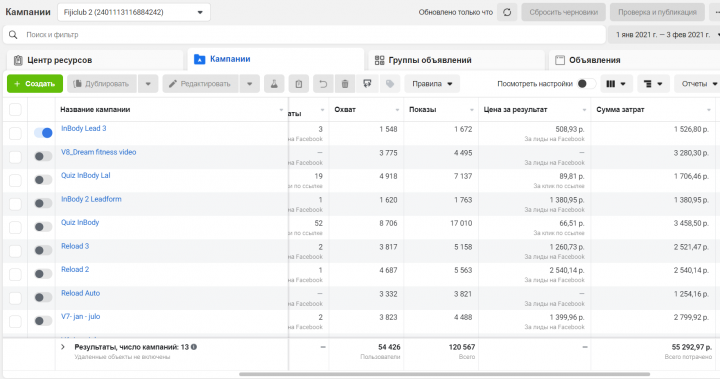Open the date range 1 янв 2021 selector
The image size is (720, 379).
pos(665,34)
